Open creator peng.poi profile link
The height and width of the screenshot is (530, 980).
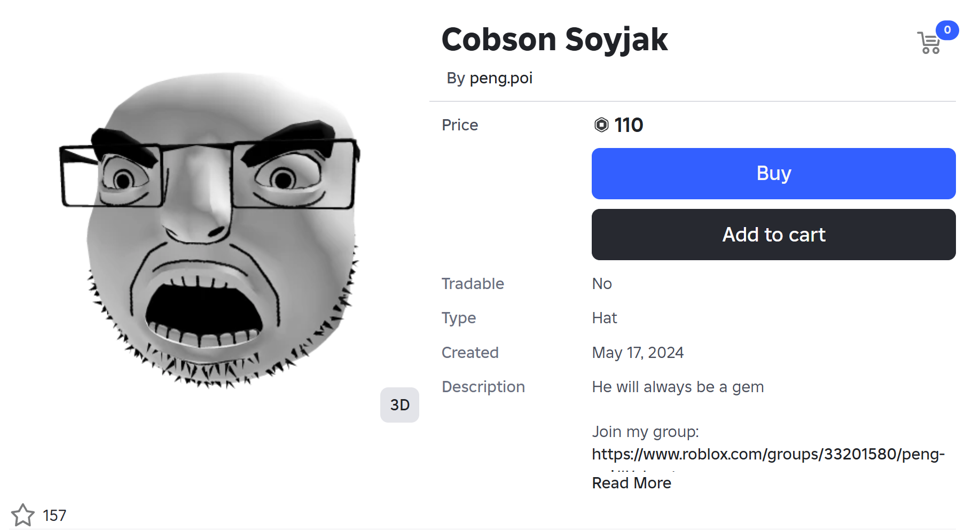pos(501,78)
